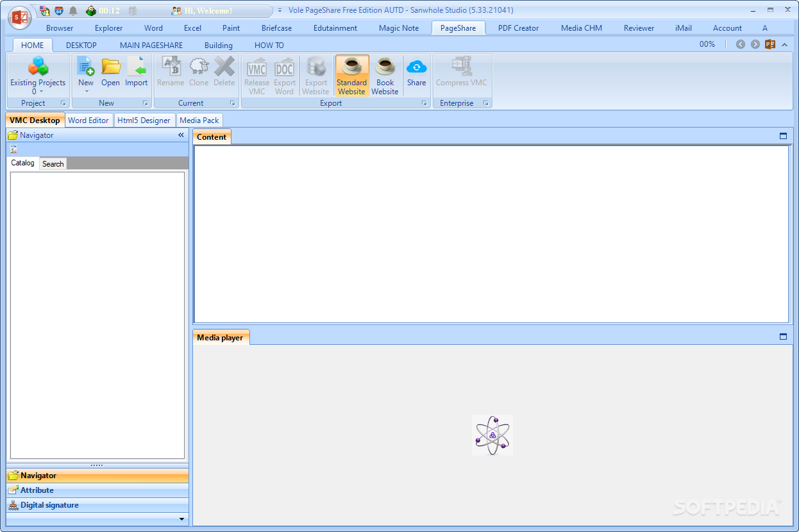Viewport: 799px width, 532px height.
Task: Import a project
Action: (x=137, y=72)
